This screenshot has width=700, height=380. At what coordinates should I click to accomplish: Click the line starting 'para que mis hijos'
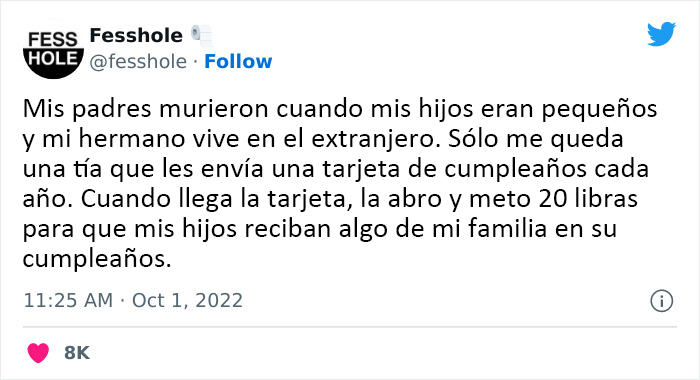[320, 229]
